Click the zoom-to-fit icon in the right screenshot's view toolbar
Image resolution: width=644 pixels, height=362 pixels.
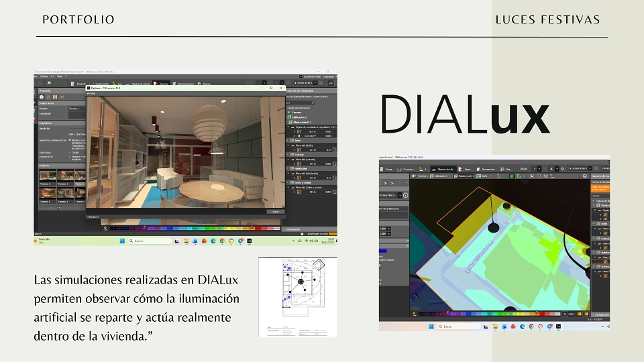pyautogui.click(x=532, y=176)
